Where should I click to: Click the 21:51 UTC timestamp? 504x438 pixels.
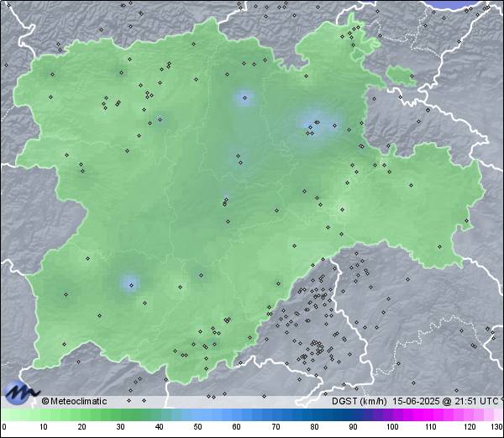tap(475, 401)
